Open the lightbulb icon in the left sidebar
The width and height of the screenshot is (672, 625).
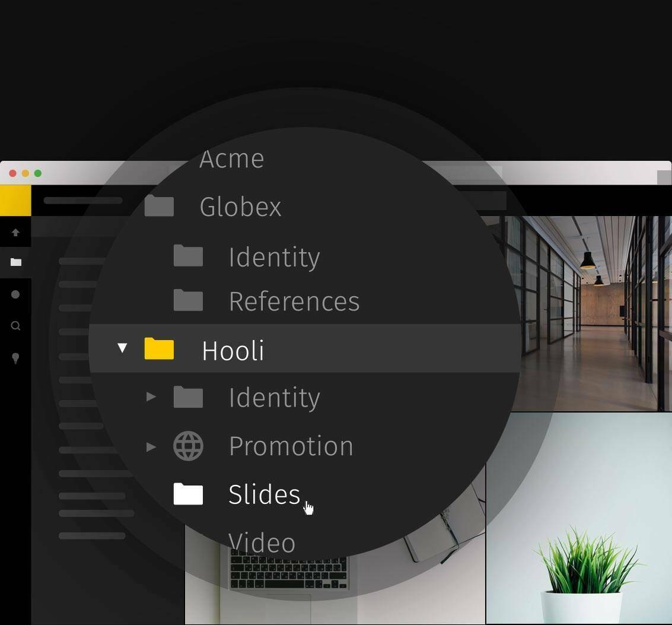coord(15,357)
